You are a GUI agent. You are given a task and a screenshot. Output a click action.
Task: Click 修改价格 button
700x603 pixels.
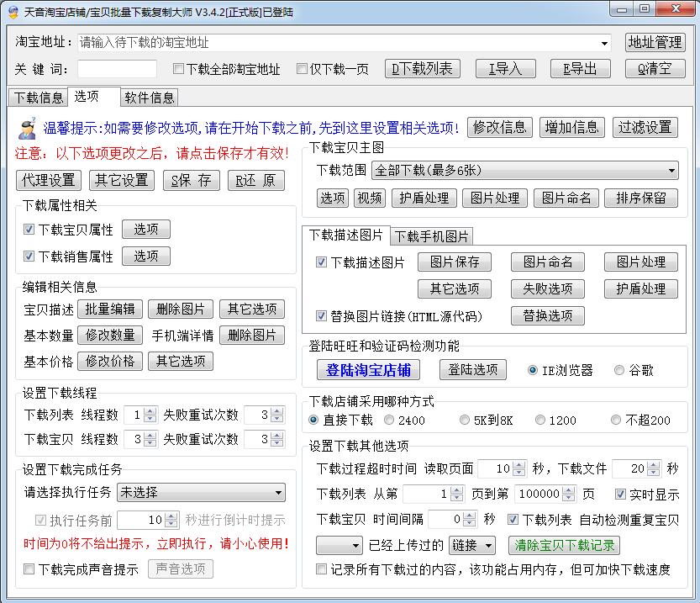(110, 362)
